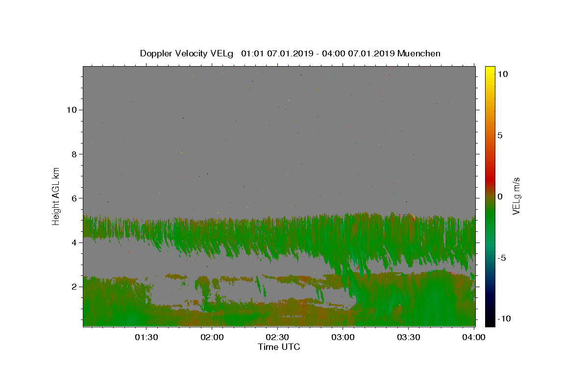Click the 01:30 time tick label
Viewport: 588px width, 392px height.
tap(147, 337)
